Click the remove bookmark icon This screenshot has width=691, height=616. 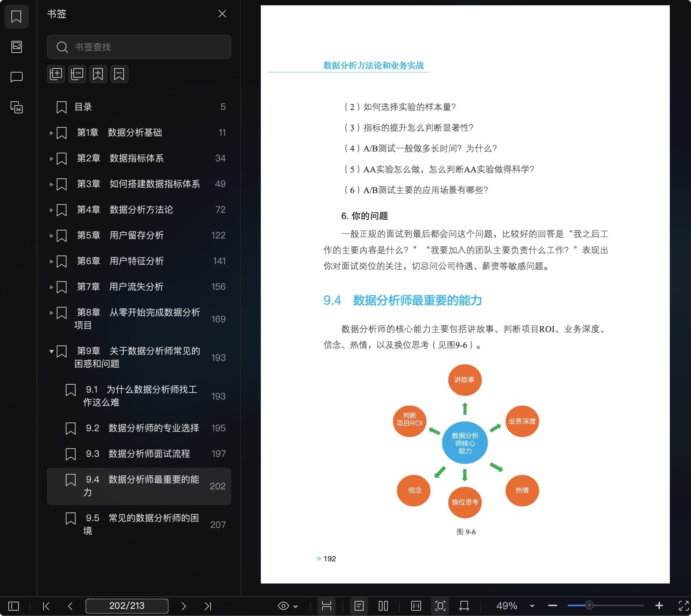pos(119,74)
